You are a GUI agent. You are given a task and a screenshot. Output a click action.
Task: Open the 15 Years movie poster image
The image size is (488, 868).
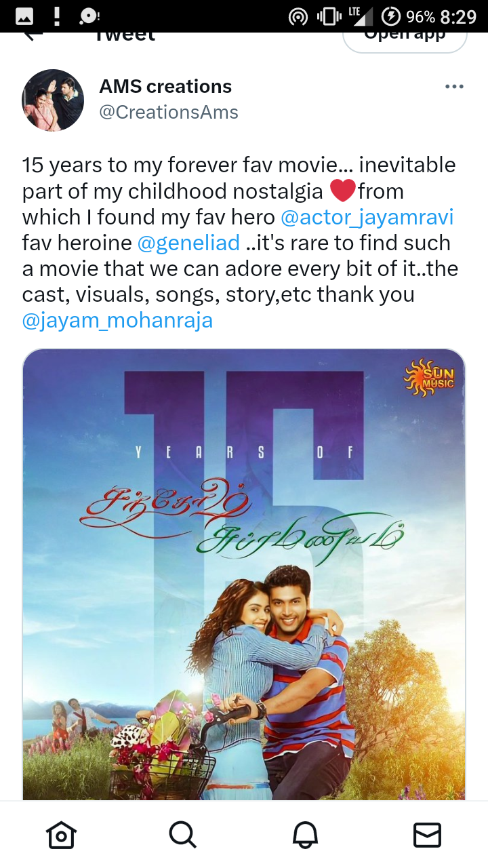click(x=244, y=574)
